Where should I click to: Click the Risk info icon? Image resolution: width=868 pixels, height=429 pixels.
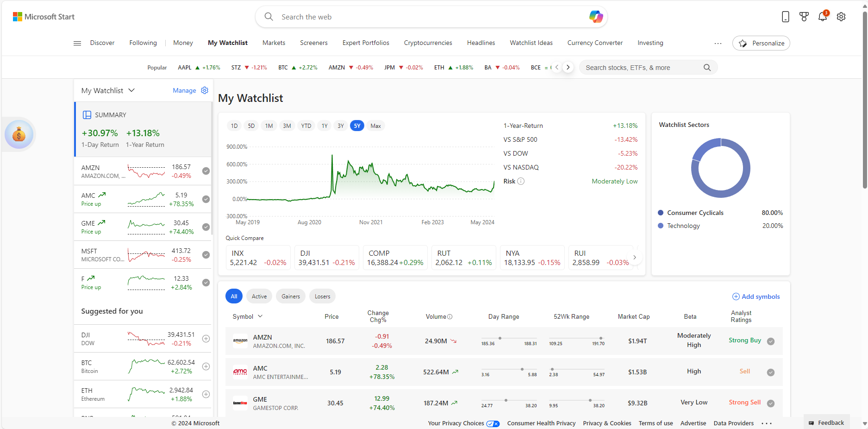tap(521, 181)
